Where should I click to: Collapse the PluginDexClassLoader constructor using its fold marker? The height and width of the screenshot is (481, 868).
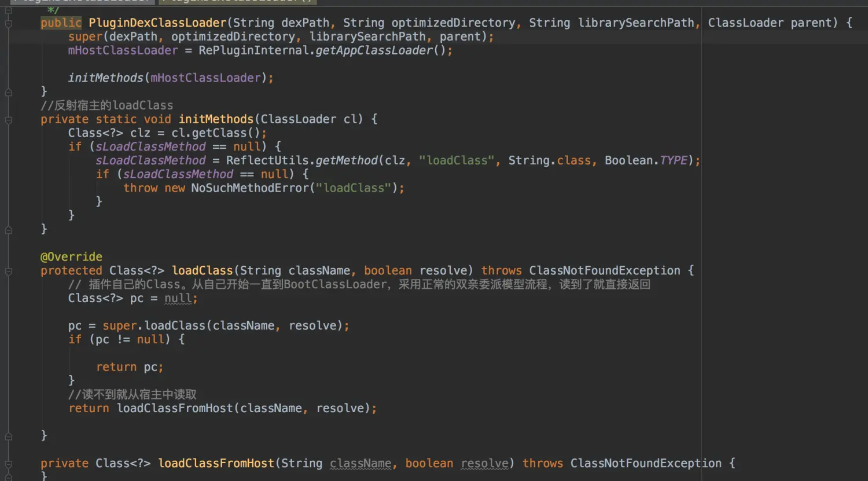[x=8, y=23]
